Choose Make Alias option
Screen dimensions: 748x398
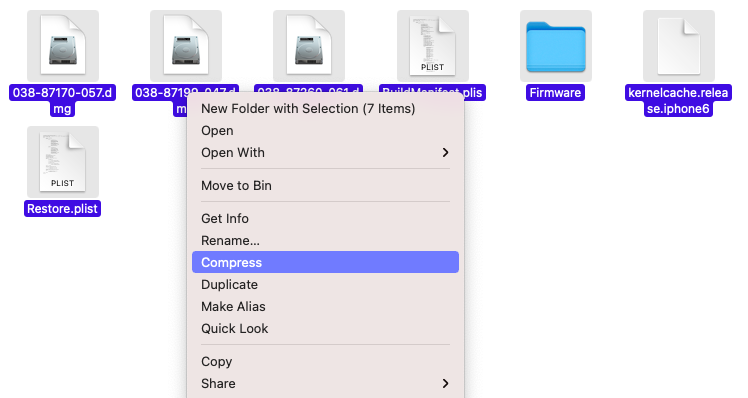325,306
